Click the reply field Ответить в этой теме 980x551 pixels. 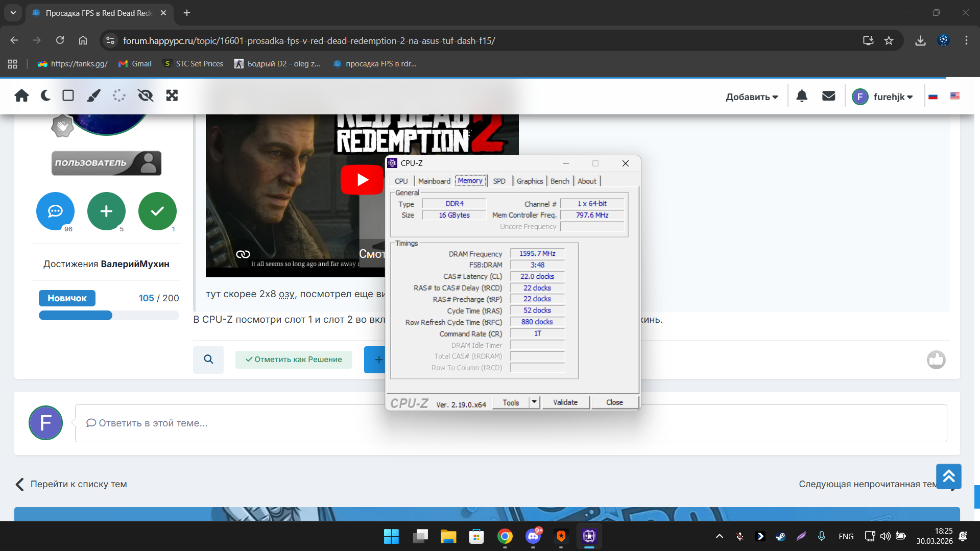(x=511, y=423)
